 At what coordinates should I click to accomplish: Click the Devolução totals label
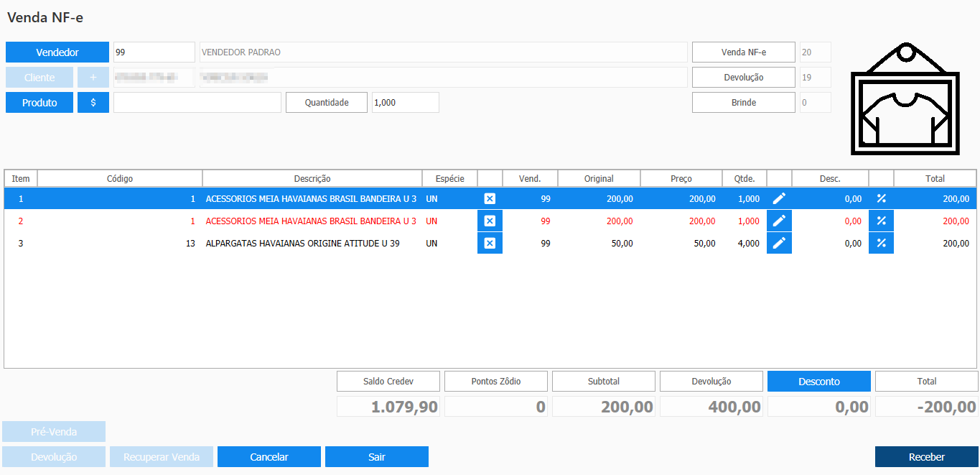[x=711, y=382]
